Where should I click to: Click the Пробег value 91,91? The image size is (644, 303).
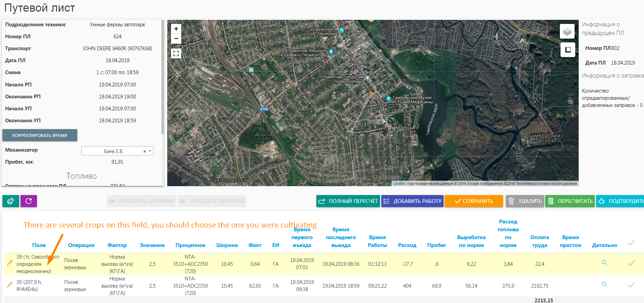[x=117, y=162]
